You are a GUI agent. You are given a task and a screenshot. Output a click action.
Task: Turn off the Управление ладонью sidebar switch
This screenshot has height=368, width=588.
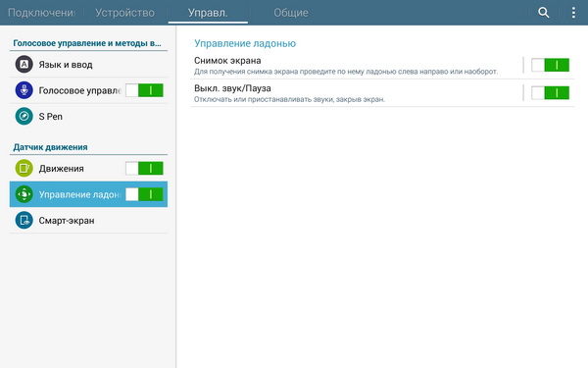pyautogui.click(x=144, y=194)
